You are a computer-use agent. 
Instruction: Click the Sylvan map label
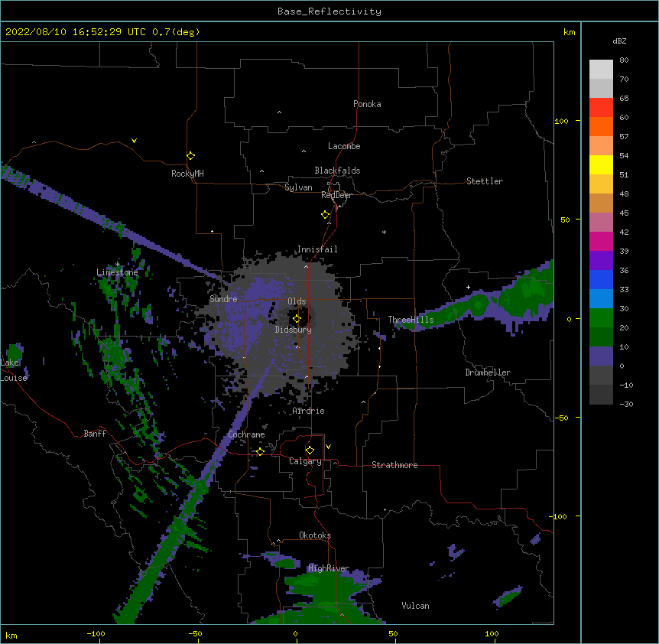click(x=298, y=187)
